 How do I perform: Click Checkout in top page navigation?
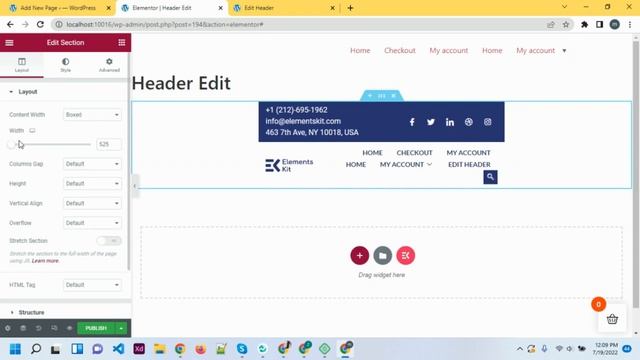[400, 51]
